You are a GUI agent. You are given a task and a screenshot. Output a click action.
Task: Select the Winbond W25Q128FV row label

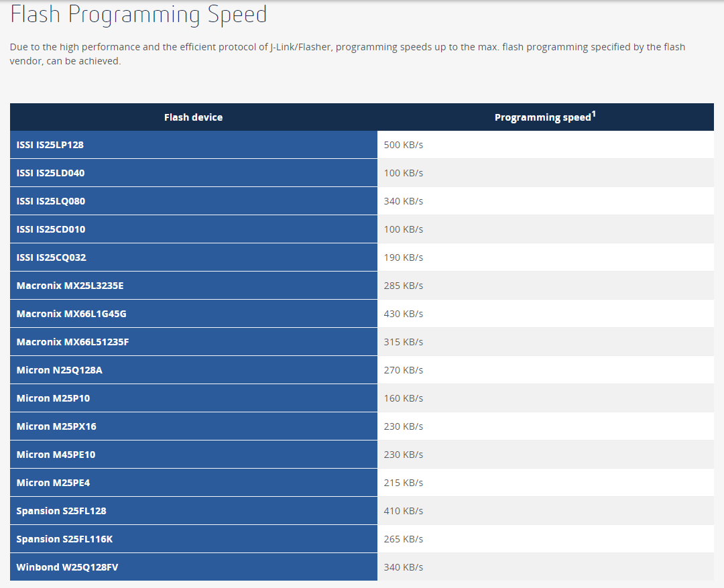68,567
